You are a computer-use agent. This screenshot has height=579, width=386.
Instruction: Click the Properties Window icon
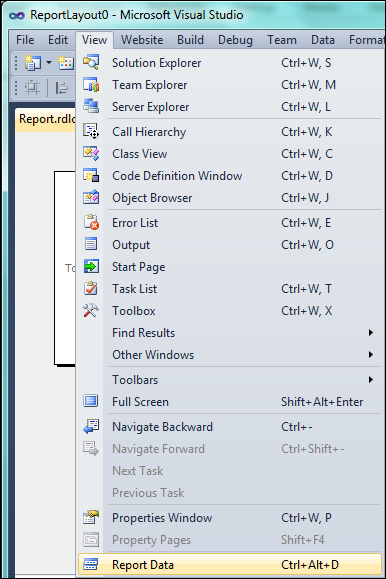click(91, 518)
